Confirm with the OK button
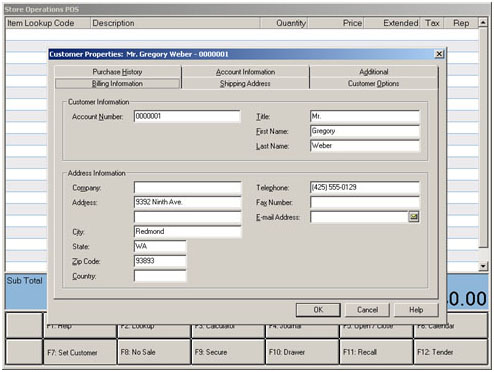This screenshot has height=372, width=494. [318, 310]
